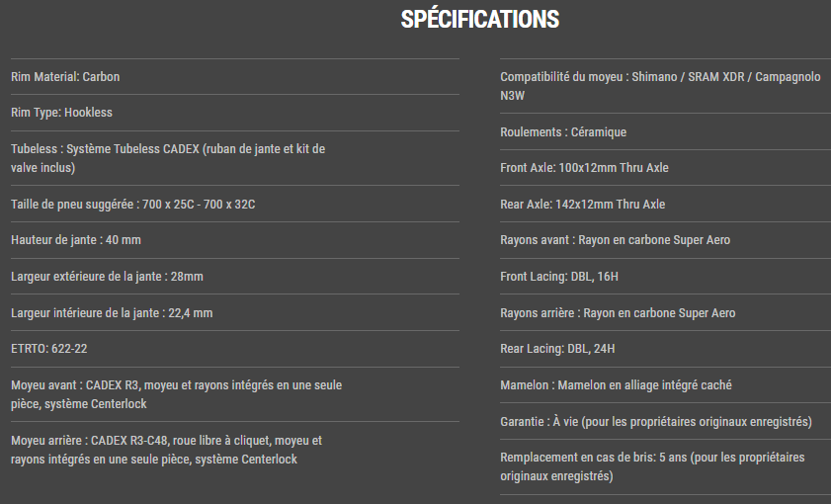
Task: Select the Front Lacing: DBL, 16H row
Action: (558, 277)
